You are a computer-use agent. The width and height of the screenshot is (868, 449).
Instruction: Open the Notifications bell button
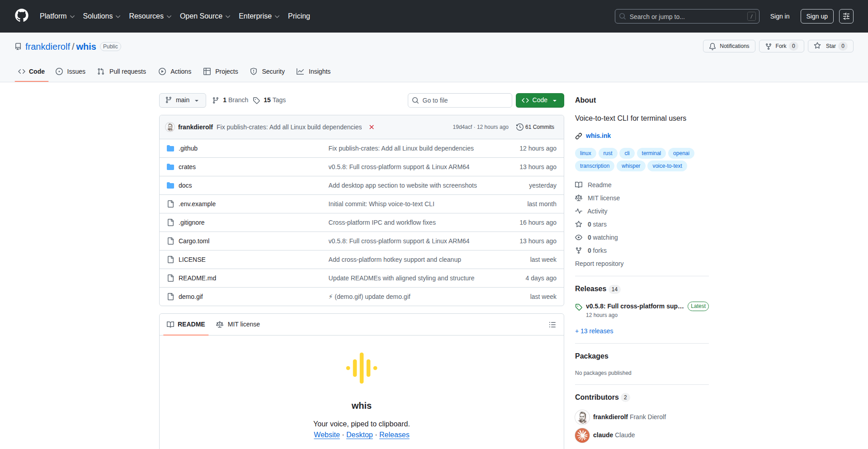(729, 46)
